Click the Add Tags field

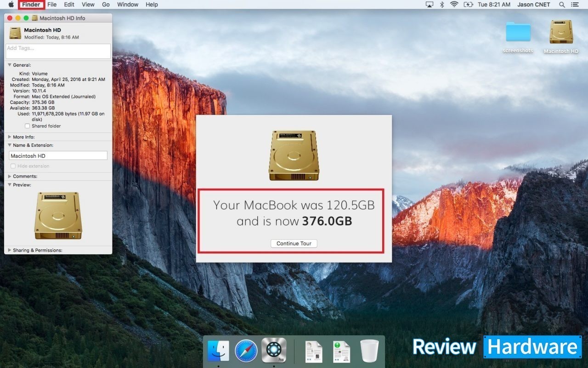tap(58, 51)
